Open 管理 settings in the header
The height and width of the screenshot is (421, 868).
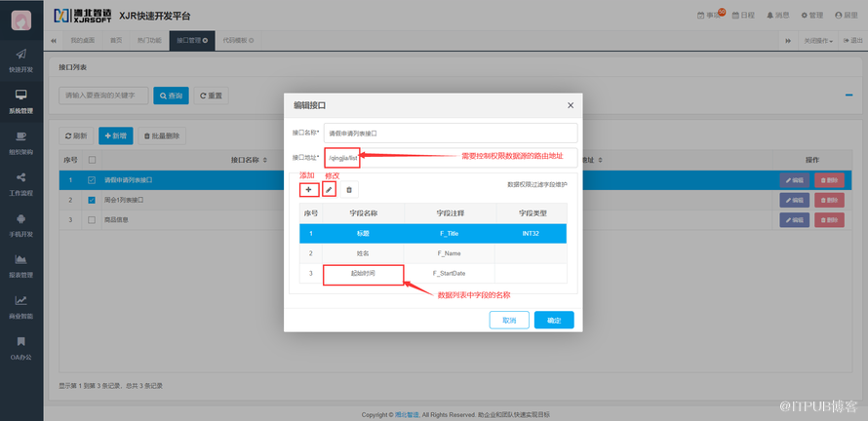click(x=812, y=16)
